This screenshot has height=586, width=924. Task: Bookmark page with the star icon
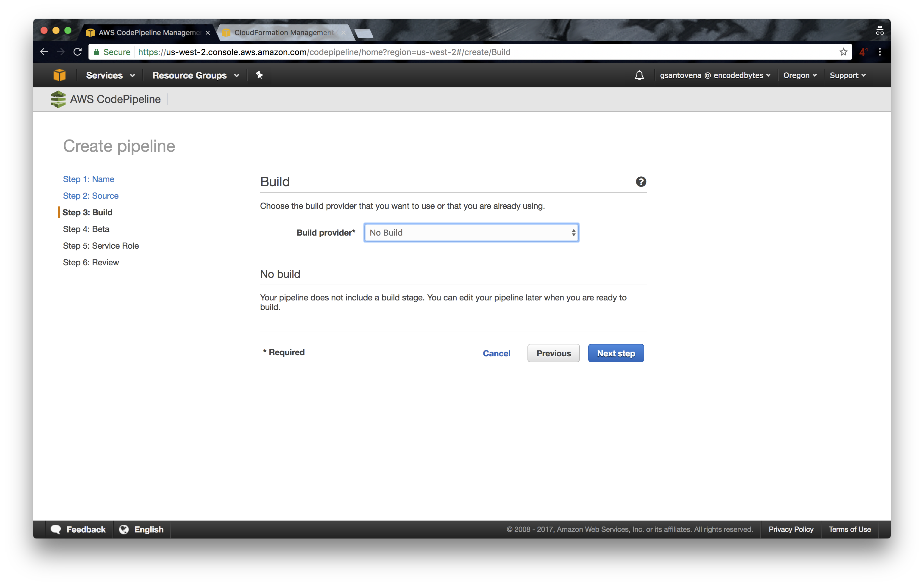pos(843,52)
